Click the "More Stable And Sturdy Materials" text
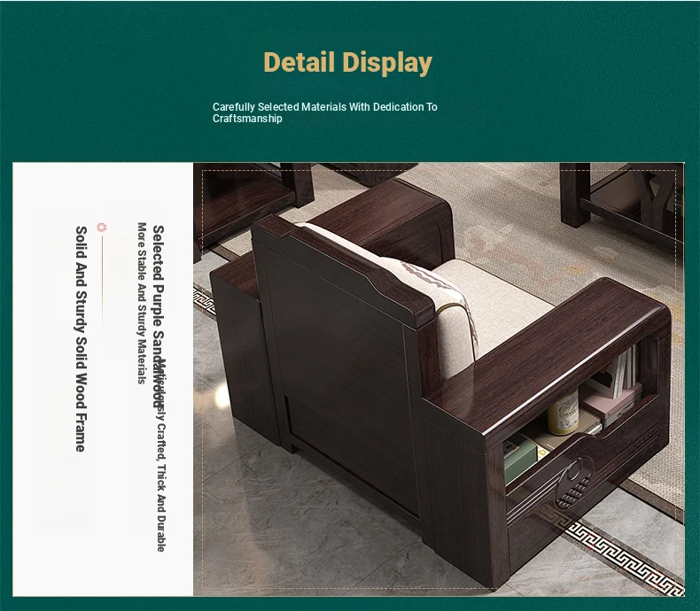 point(142,303)
